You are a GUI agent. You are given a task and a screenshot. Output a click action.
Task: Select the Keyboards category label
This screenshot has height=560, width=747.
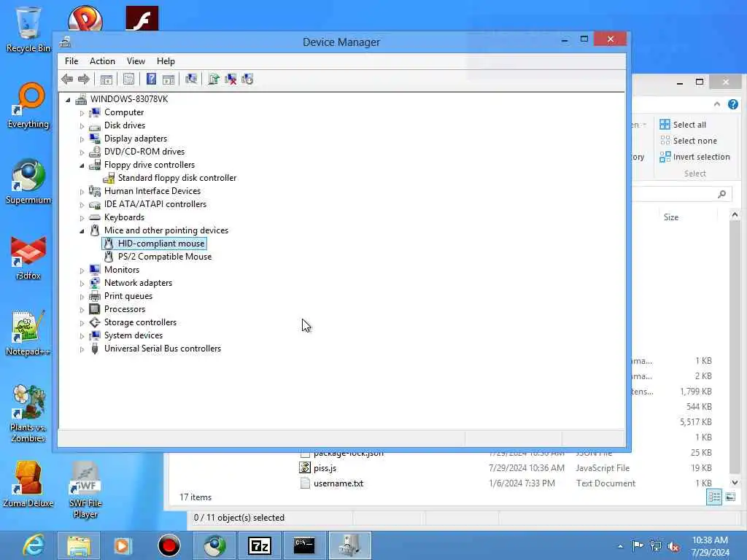click(x=124, y=217)
